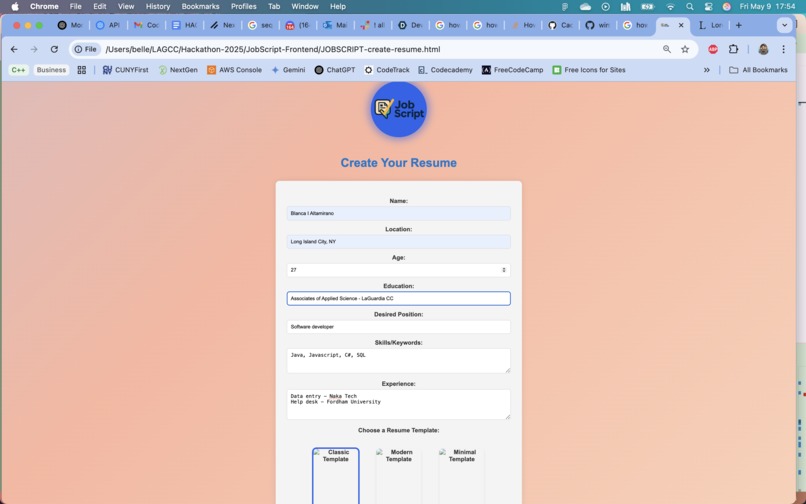Close the active JobScript tab

tap(681, 25)
